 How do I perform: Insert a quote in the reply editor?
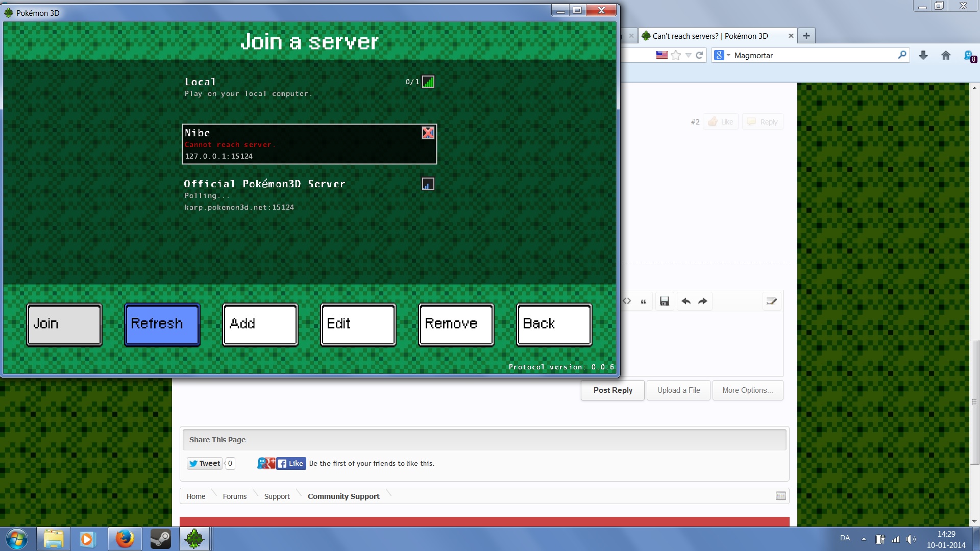pyautogui.click(x=643, y=302)
